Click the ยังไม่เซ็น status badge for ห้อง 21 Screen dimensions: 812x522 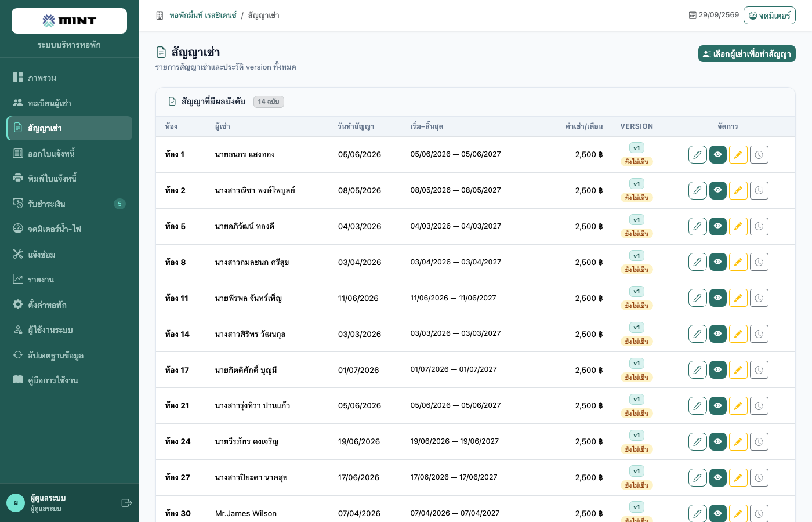point(637,414)
